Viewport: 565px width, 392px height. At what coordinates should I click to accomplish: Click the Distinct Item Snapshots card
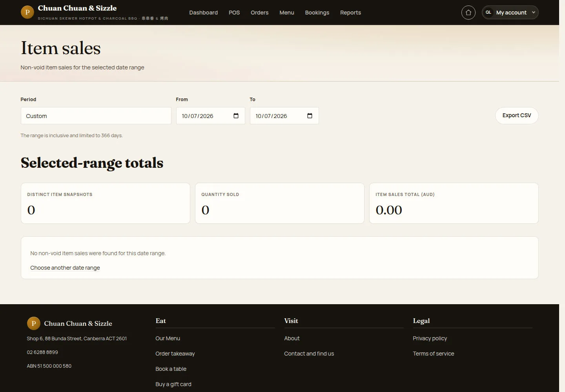[105, 203]
